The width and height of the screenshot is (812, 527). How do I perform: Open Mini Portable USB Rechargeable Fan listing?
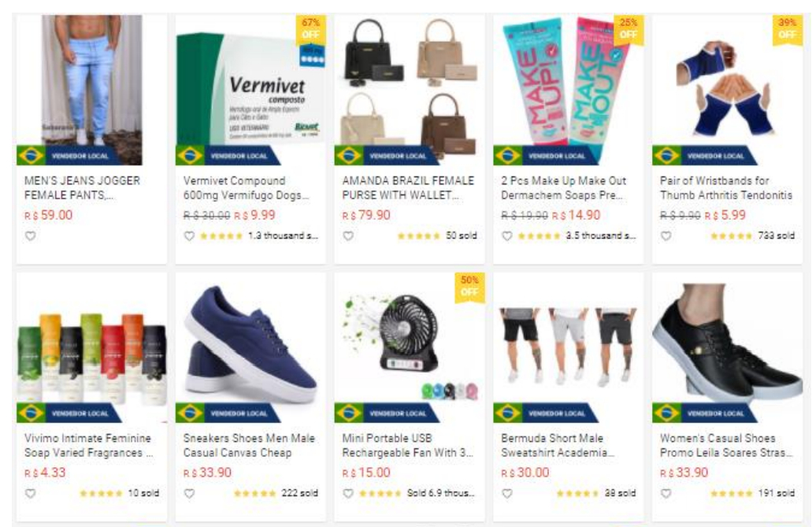407,445
